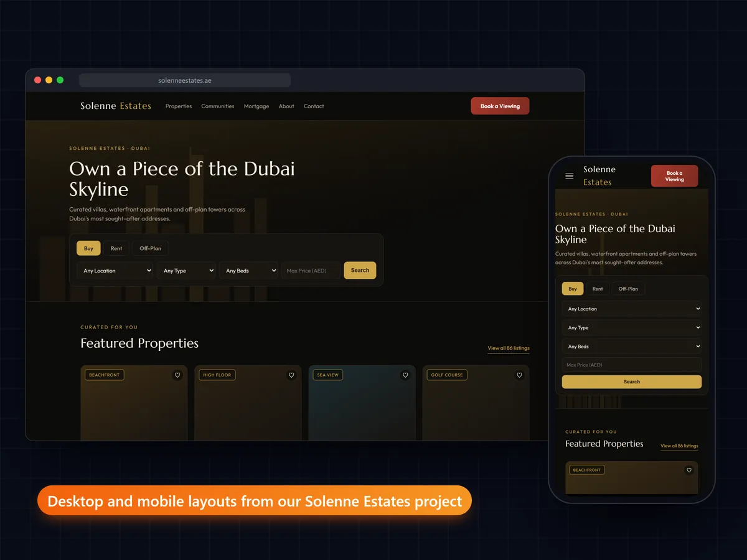The height and width of the screenshot is (560, 747).
Task: Favorite the Beachfront card in the mobile layout
Action: (688, 470)
